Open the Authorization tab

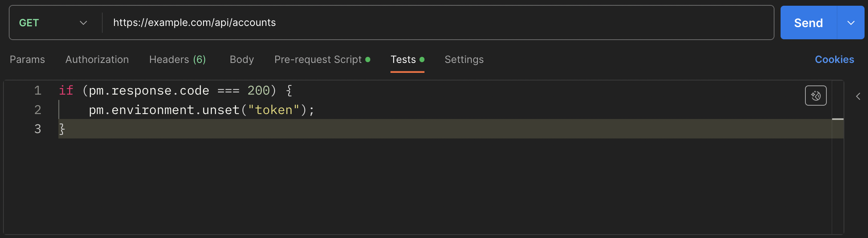click(x=97, y=59)
